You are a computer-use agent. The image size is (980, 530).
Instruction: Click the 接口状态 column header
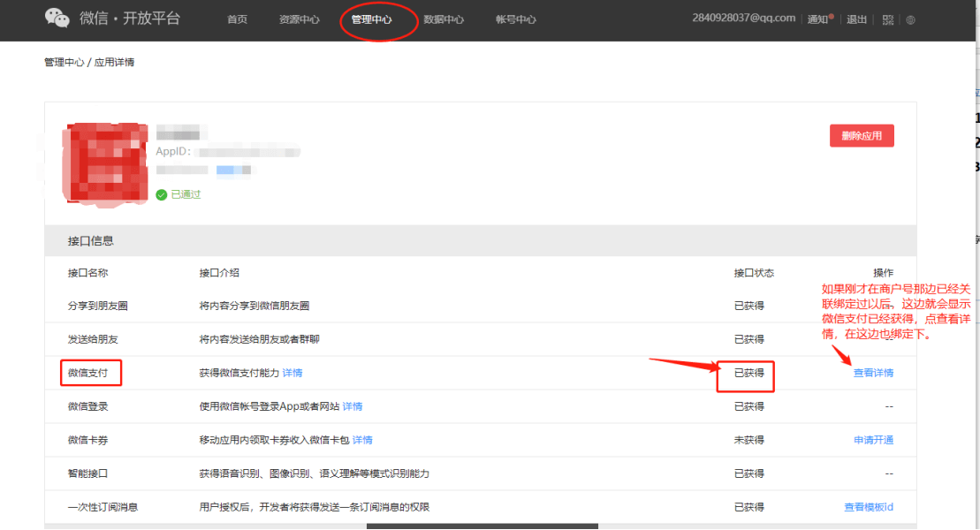754,272
